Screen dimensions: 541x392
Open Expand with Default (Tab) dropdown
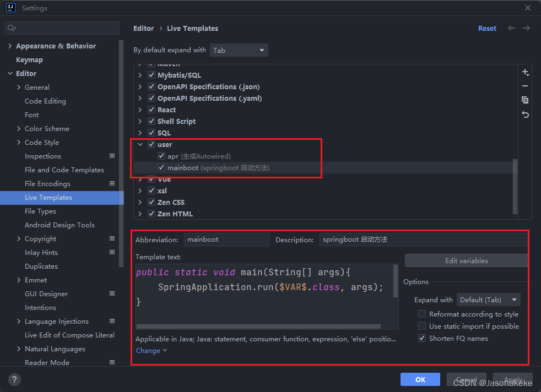(488, 300)
